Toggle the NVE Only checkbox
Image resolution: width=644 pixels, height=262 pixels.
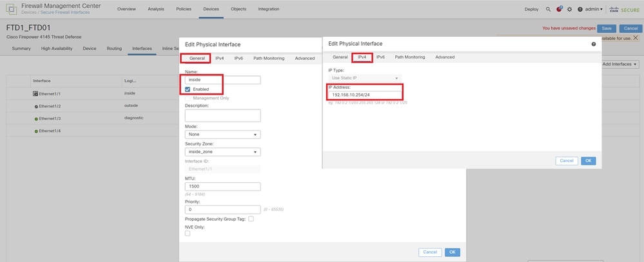pos(188,233)
